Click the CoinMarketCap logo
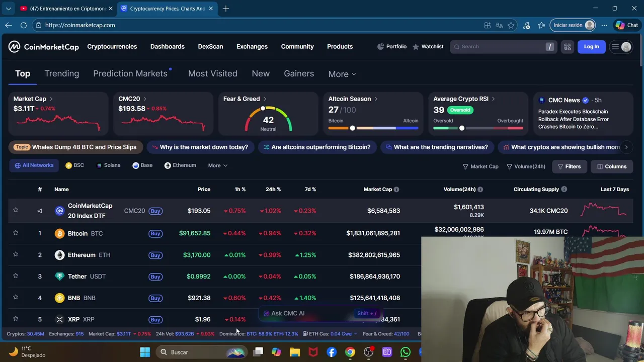 [x=43, y=47]
